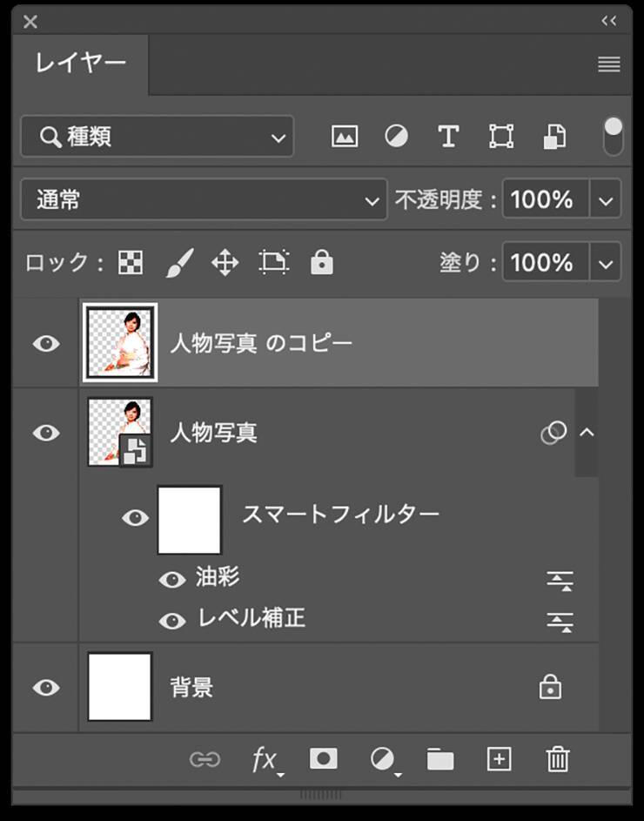Create a new layer with plus icon
The width and height of the screenshot is (644, 821).
click(499, 759)
